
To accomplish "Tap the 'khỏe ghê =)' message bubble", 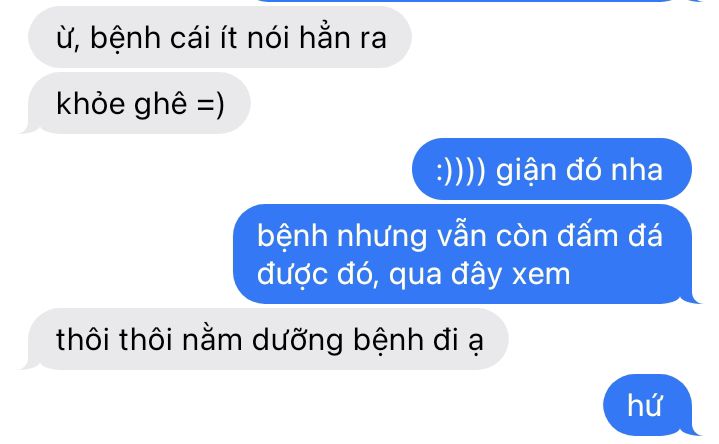I will click(139, 103).
